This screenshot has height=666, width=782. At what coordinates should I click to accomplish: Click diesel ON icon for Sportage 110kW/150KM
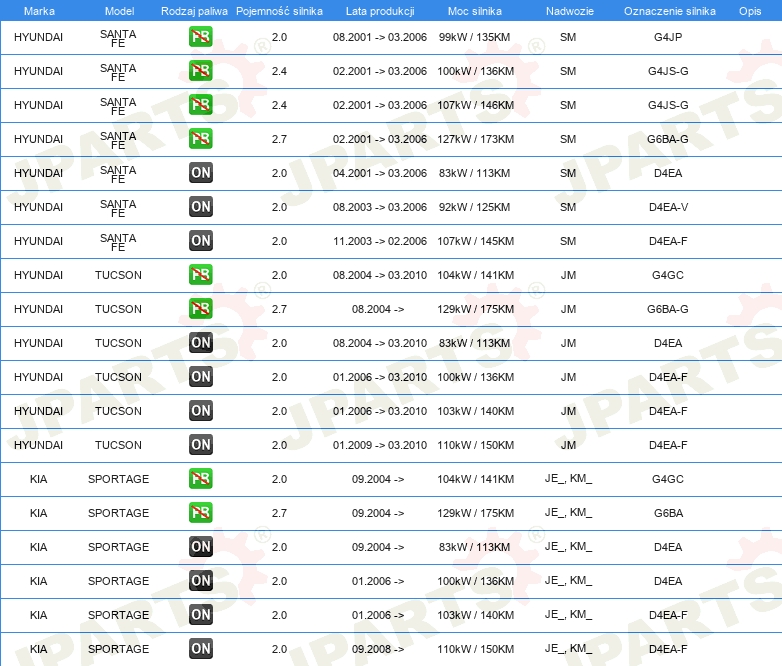(x=200, y=649)
